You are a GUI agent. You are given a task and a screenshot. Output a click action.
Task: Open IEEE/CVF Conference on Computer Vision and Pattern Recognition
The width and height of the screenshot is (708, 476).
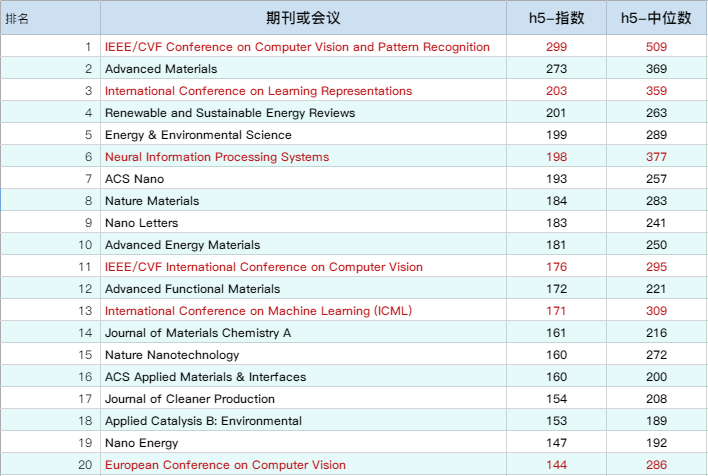(297, 47)
